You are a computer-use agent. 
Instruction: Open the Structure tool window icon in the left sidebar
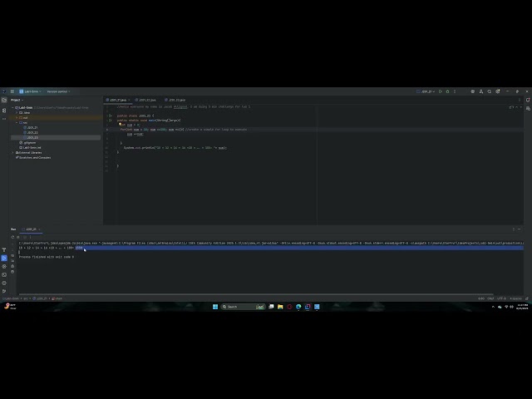(x=4, y=111)
